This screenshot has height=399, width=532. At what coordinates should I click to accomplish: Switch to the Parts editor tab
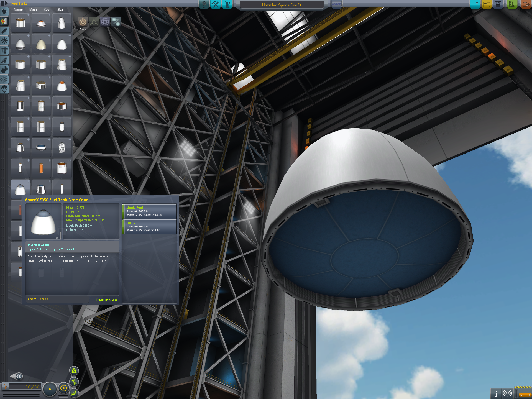pos(204,4)
